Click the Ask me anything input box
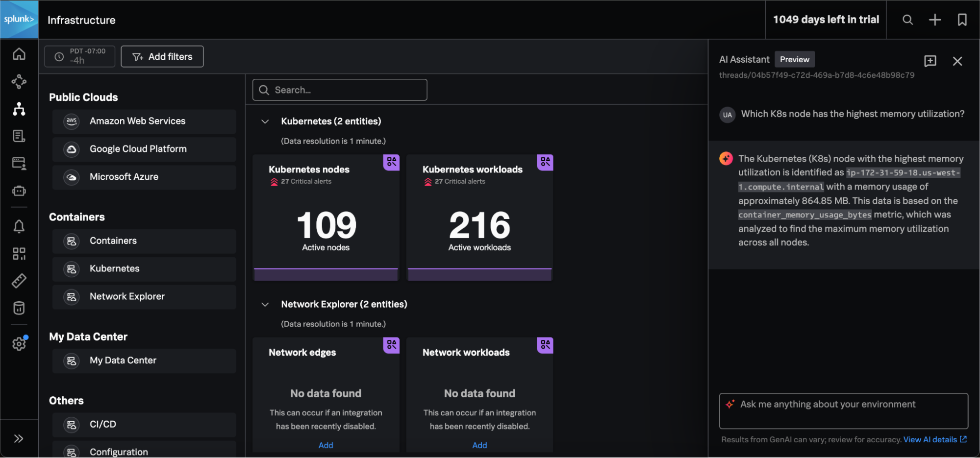 843,411
